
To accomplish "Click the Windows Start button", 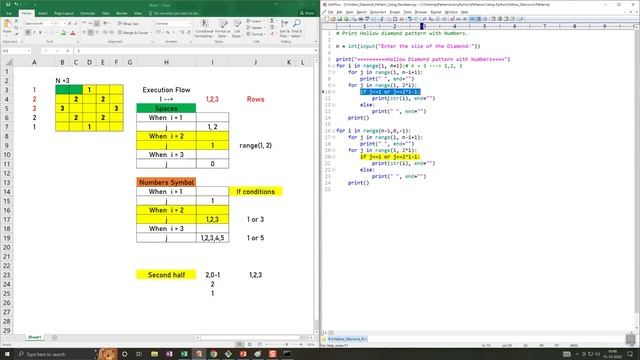I will click(7, 354).
